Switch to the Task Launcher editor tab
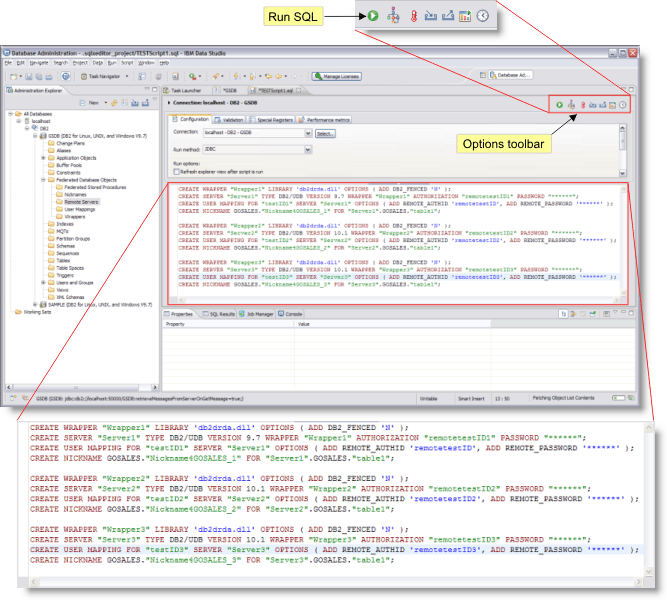This screenshot has width=667, height=600. click(x=182, y=91)
